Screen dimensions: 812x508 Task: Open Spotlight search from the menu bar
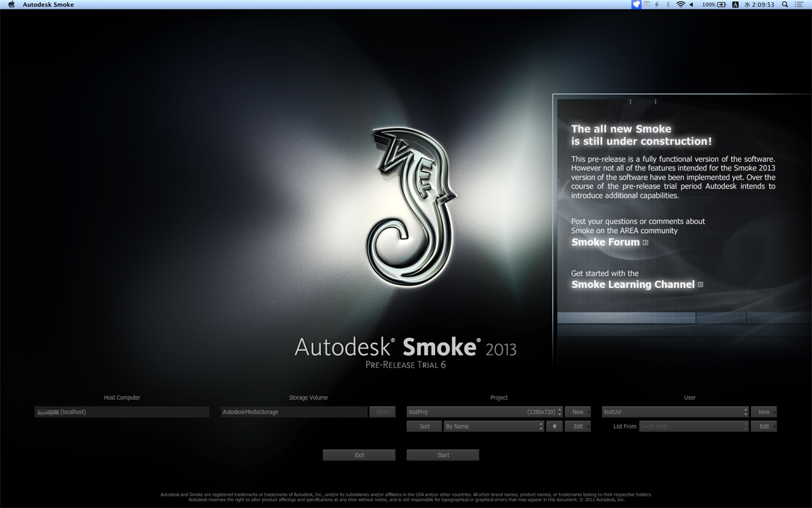(785, 4)
